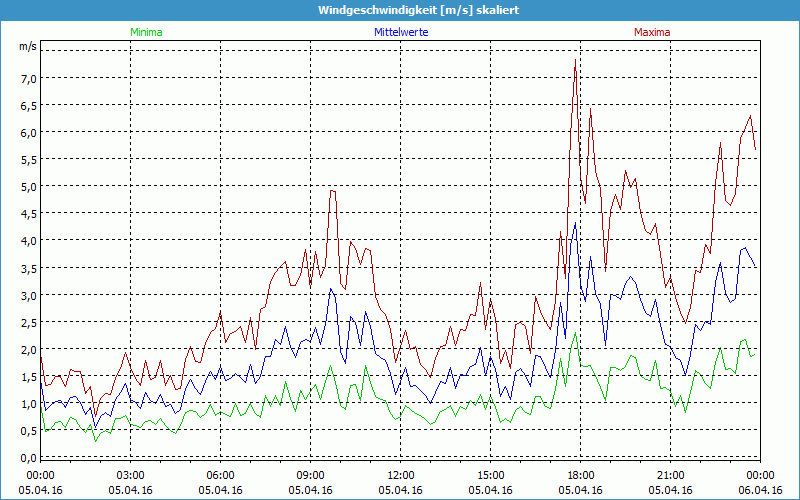Click the 6,5 y-axis value
The width and height of the screenshot is (800, 500).
tap(29, 105)
